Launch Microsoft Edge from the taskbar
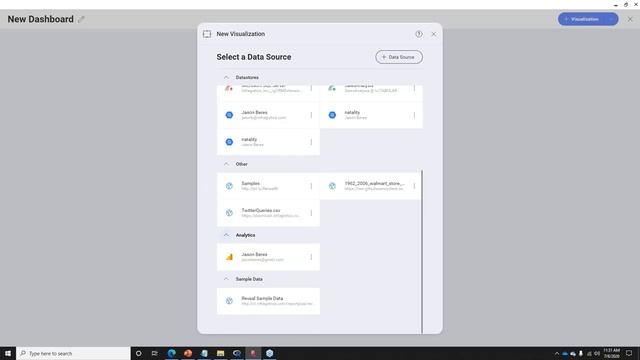The width and height of the screenshot is (640, 360). click(x=171, y=353)
